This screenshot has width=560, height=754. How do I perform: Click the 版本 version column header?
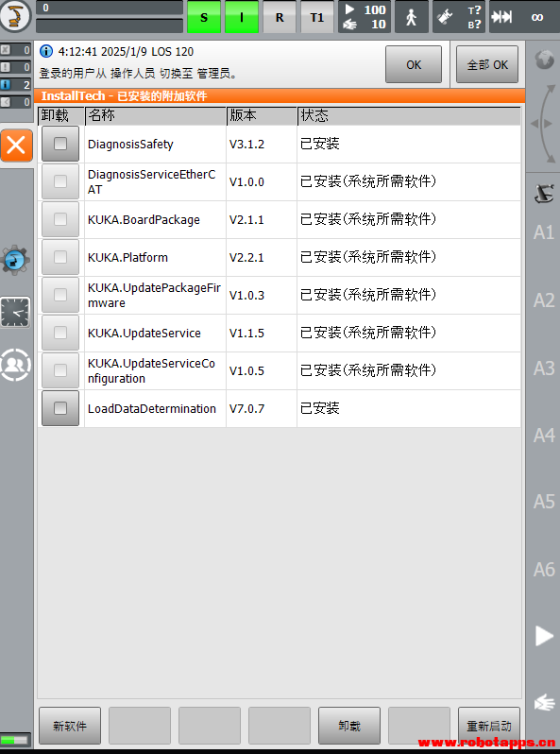pyautogui.click(x=262, y=115)
